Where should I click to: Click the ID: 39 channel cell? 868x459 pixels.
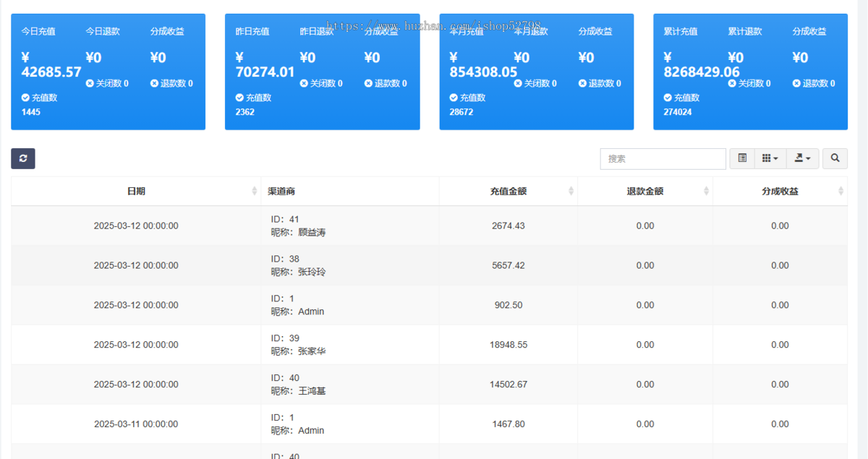[x=350, y=345]
